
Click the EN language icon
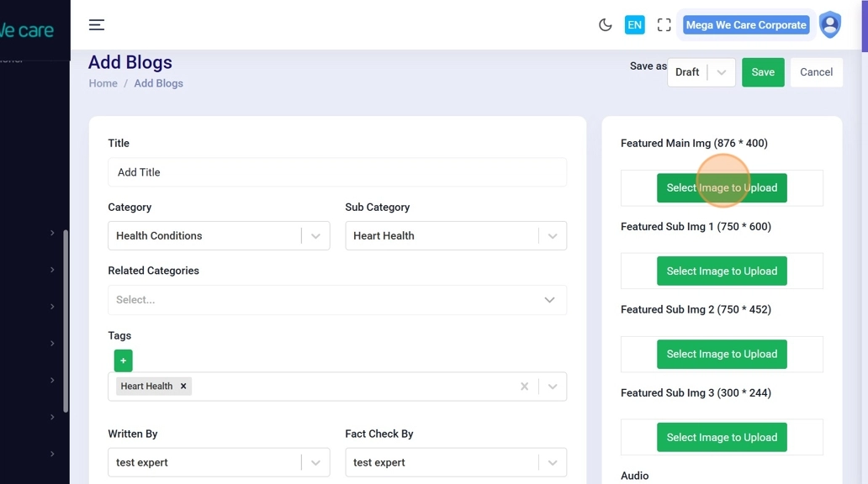pyautogui.click(x=634, y=25)
